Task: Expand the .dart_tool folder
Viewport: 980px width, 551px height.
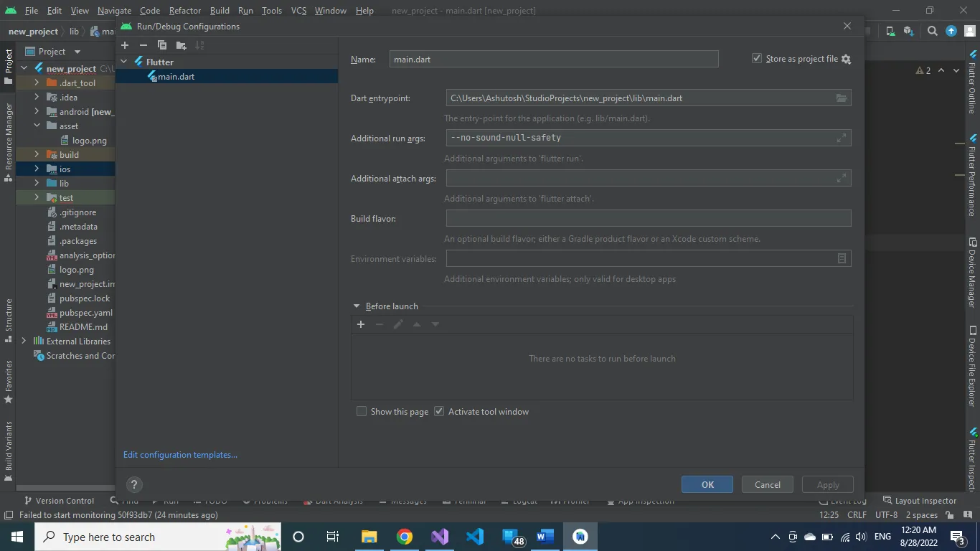Action: pyautogui.click(x=37, y=83)
